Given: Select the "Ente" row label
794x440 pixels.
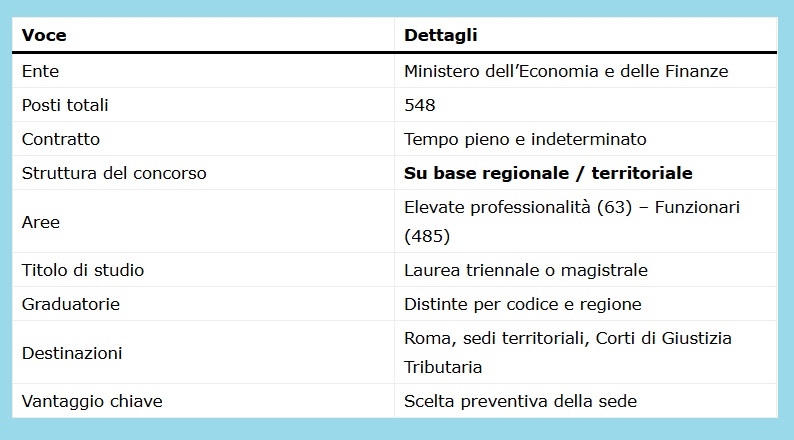Looking at the screenshot, I should (x=40, y=71).
